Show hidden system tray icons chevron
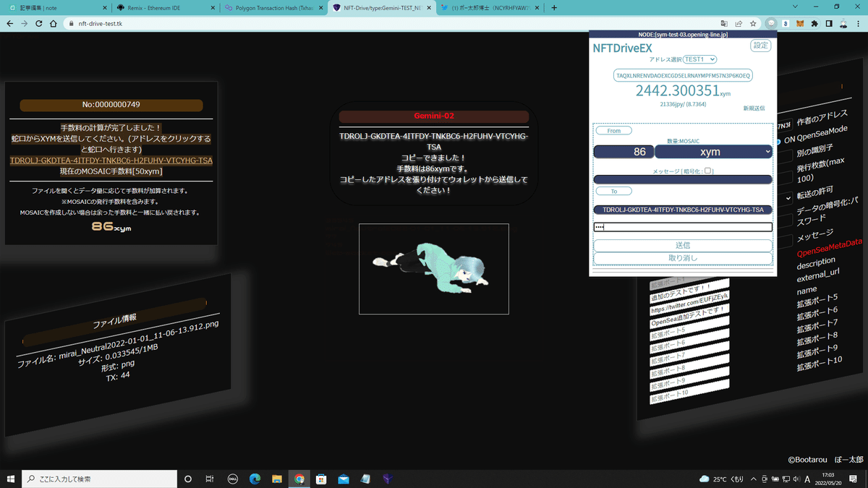Viewport: 868px width, 488px height. point(754,479)
